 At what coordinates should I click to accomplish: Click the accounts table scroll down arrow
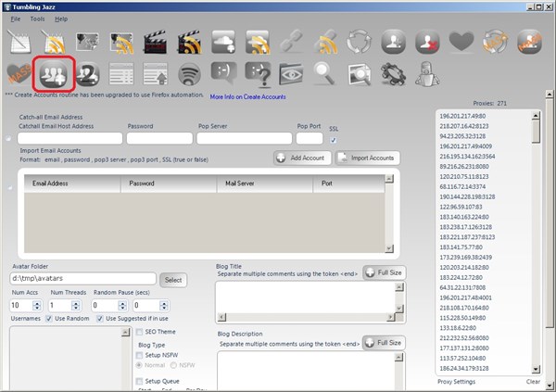[x=389, y=248]
